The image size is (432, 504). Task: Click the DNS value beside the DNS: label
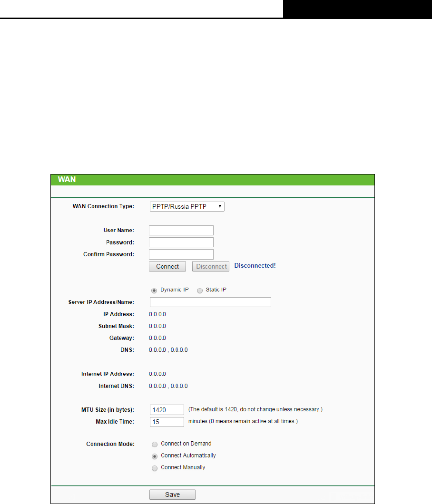click(168, 350)
